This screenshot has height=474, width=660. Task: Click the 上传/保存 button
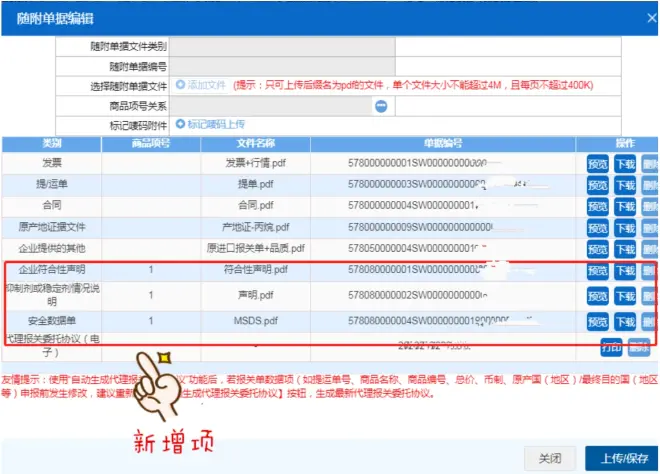click(620, 457)
